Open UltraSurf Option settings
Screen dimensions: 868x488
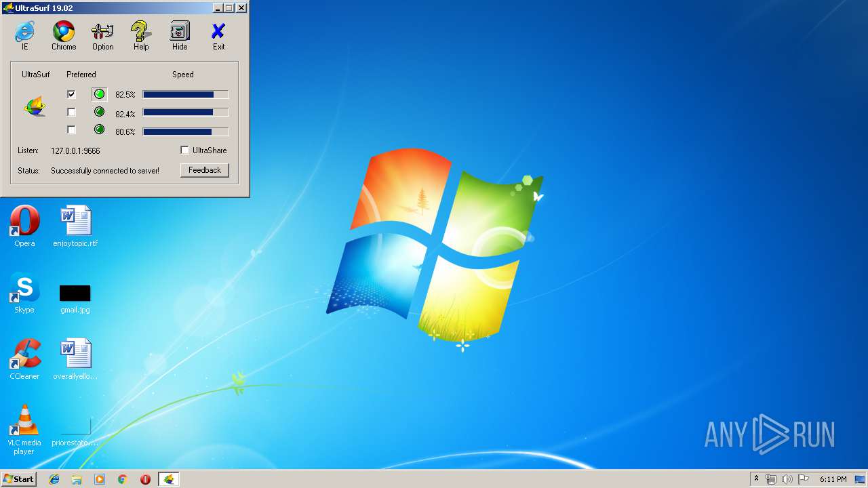(102, 35)
